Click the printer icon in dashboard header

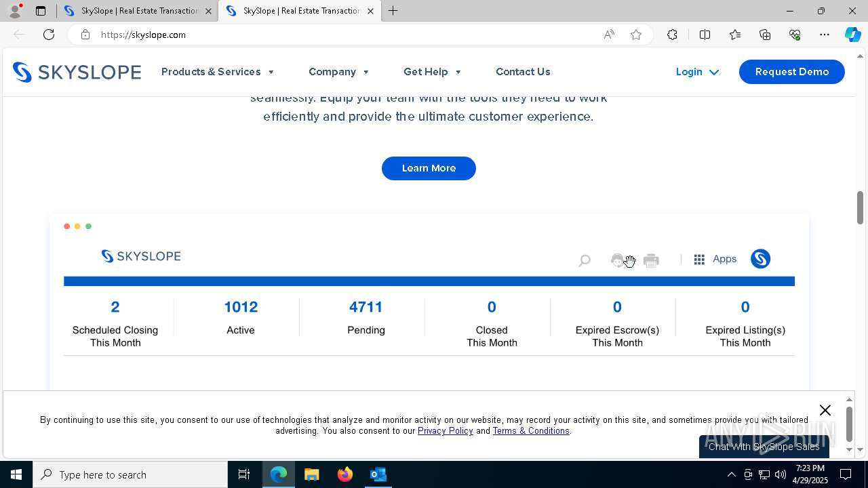pyautogui.click(x=651, y=260)
